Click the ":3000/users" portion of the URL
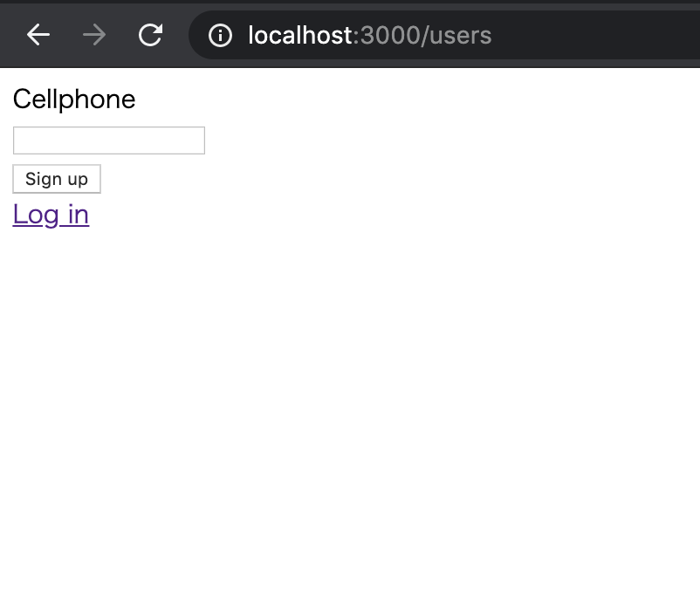This screenshot has width=700, height=609. pos(426,35)
